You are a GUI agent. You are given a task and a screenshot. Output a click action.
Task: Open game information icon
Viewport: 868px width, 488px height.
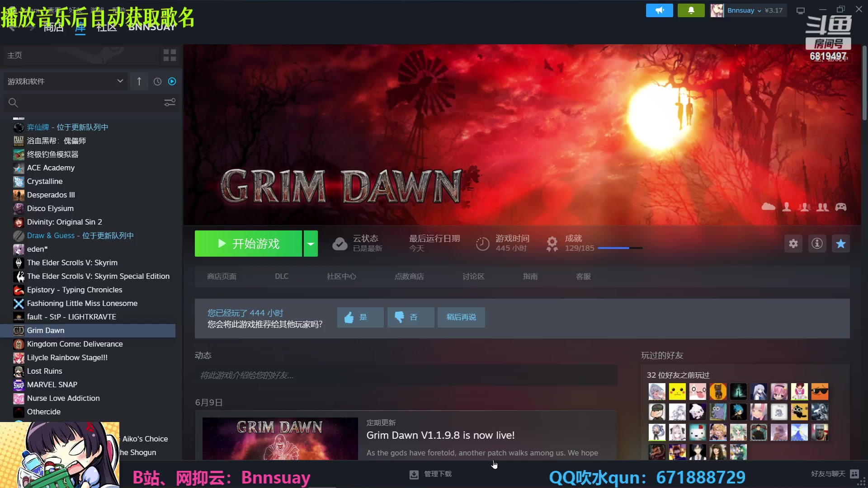[817, 244]
